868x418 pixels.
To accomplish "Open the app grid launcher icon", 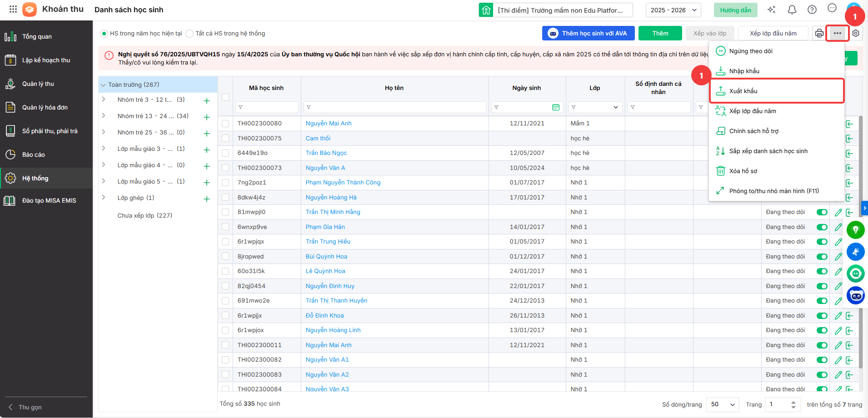I will pos(13,9).
